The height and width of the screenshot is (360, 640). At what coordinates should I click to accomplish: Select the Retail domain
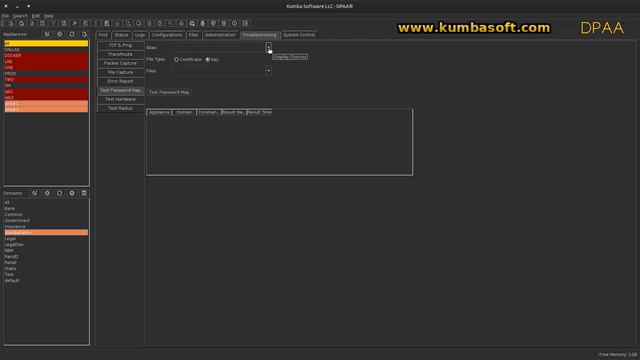[46, 262]
